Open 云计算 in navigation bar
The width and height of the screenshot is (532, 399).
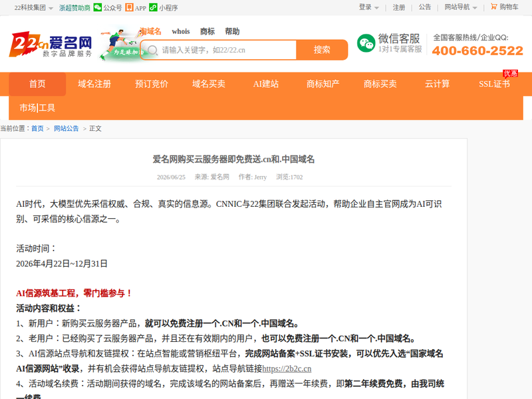point(437,84)
